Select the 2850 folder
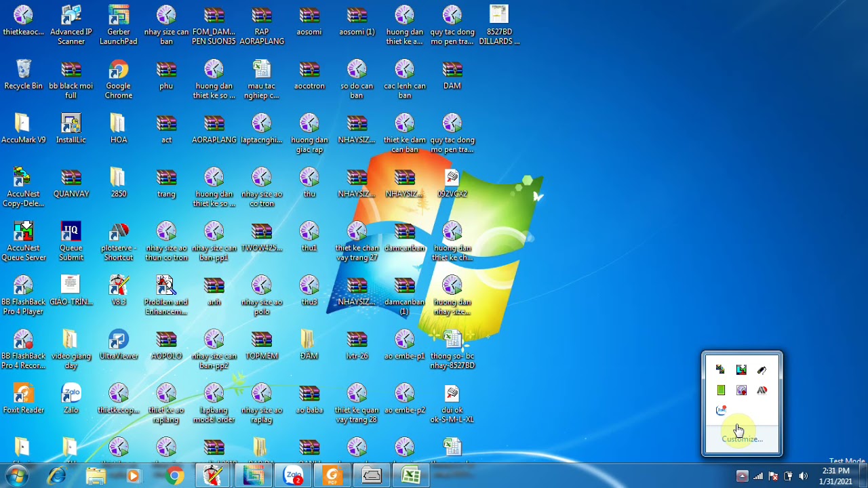This screenshot has width=868, height=488. coord(119,183)
